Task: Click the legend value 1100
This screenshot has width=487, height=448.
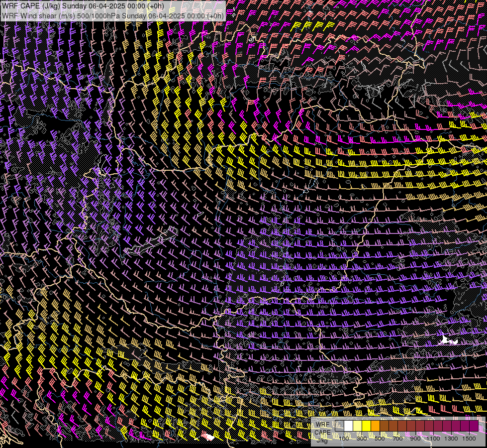Action: 433,439
